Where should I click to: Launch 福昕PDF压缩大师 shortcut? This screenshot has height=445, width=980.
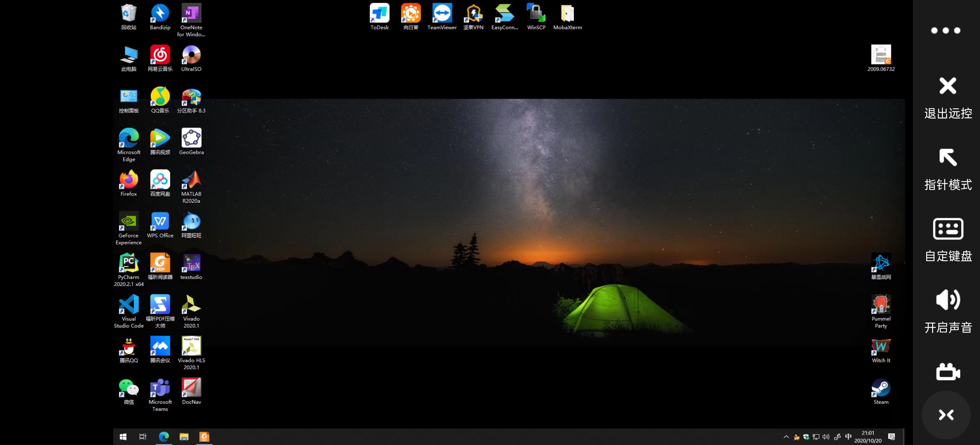[160, 311]
